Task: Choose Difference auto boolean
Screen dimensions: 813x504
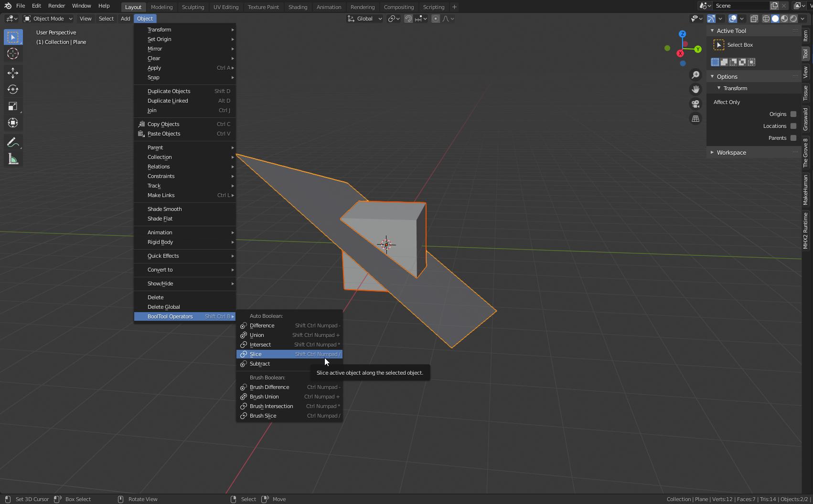Action: 289,325
